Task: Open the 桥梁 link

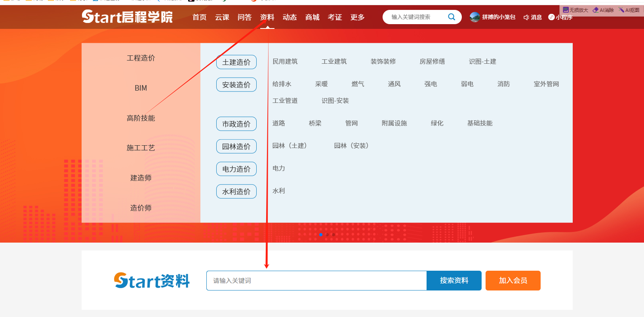Action: (315, 123)
